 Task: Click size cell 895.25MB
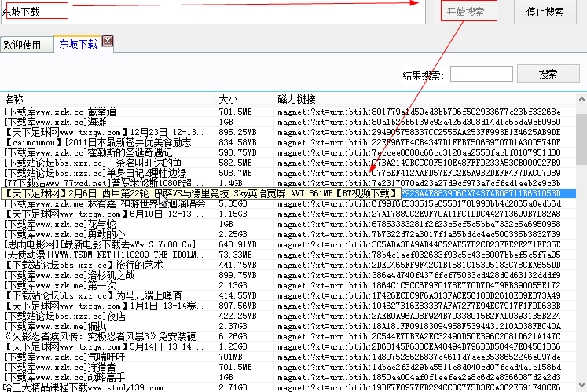238,132
